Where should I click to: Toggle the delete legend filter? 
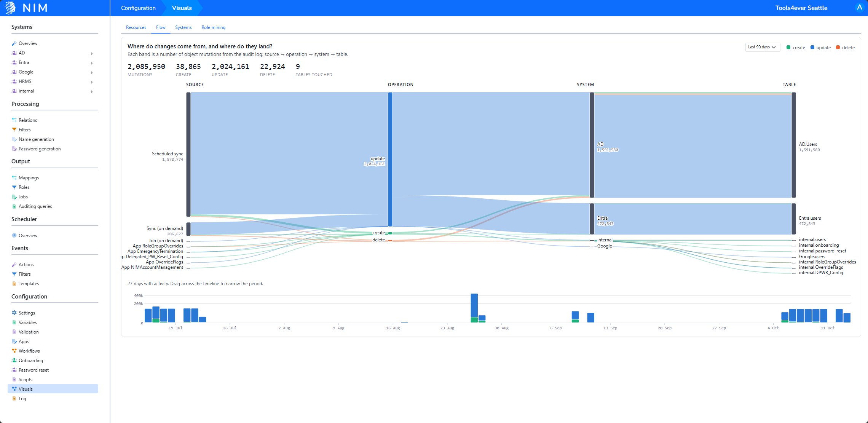pyautogui.click(x=845, y=48)
